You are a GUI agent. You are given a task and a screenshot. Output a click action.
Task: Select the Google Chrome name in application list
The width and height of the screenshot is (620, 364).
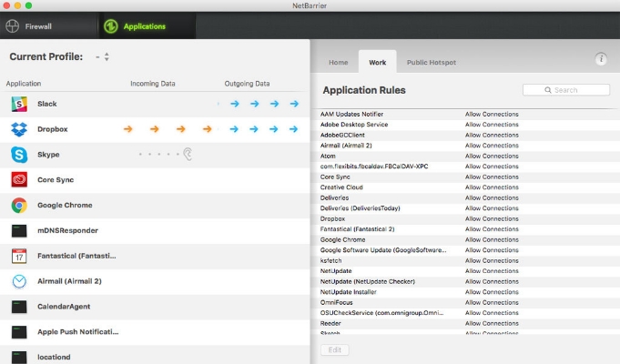click(x=65, y=205)
